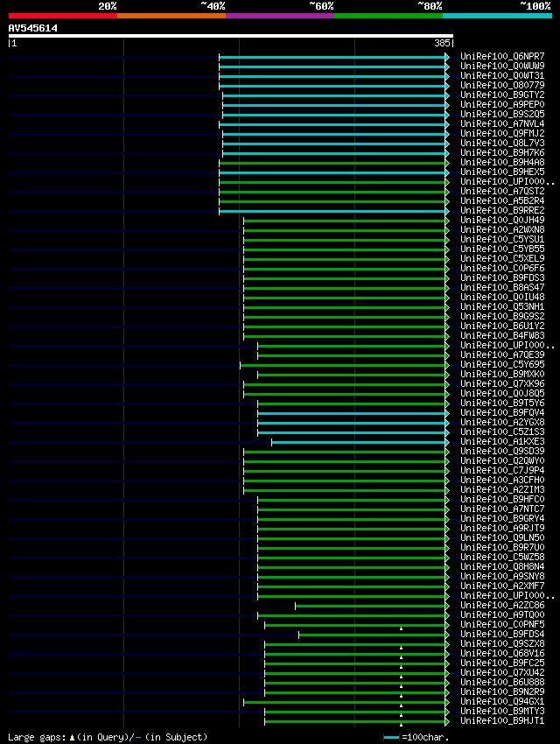The image size is (560, 744).
Task: Open hit UniRef100_Q9SD39
Action: pyautogui.click(x=502, y=452)
